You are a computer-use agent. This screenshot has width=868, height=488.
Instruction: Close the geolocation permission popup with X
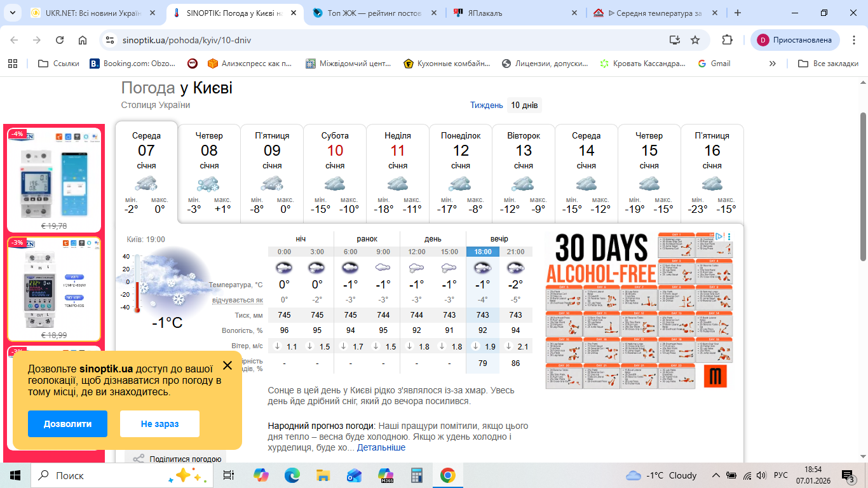click(227, 365)
